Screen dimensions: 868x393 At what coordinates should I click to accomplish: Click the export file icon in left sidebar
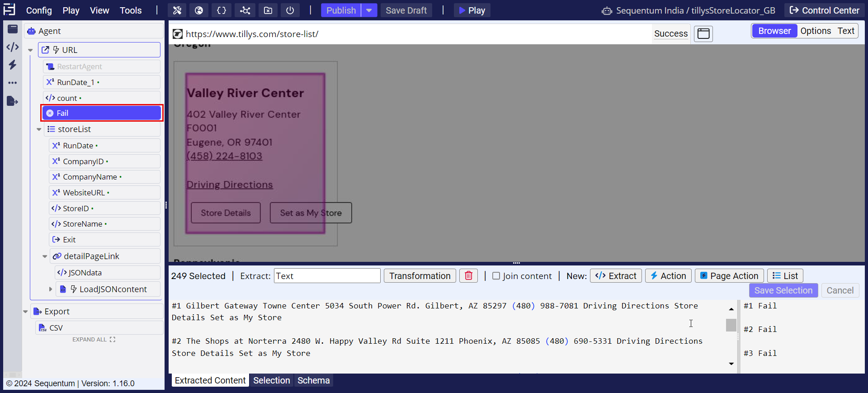(13, 101)
